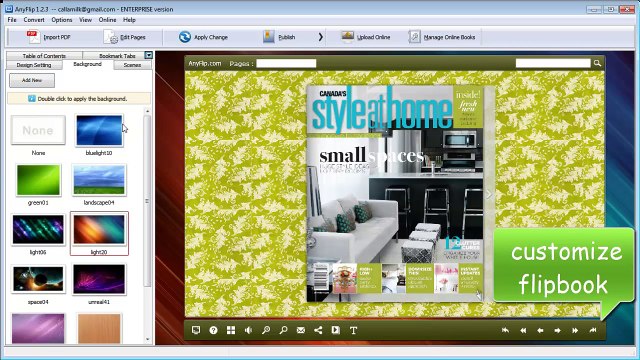The width and height of the screenshot is (640, 360).
Task: Open the tab list dropdown arrow beside Bookmark Tabs
Action: click(149, 55)
